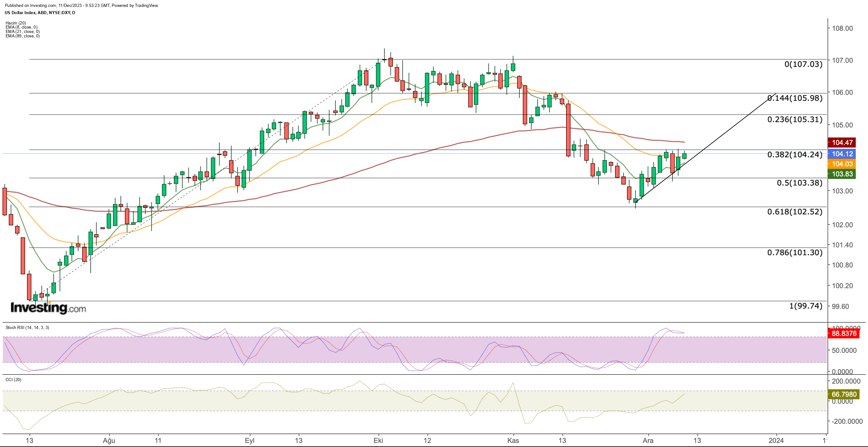
Task: Click the 102.00 price axis label
Action: point(842,225)
